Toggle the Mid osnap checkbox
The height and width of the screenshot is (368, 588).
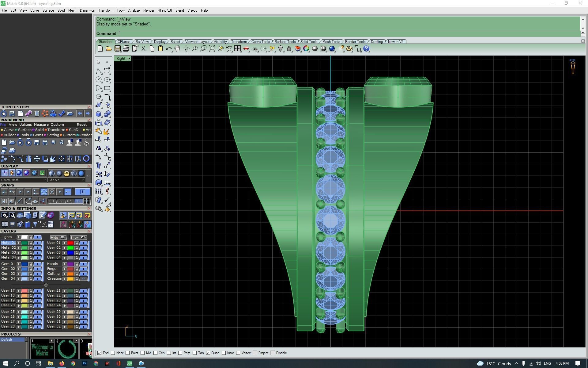pos(143,353)
